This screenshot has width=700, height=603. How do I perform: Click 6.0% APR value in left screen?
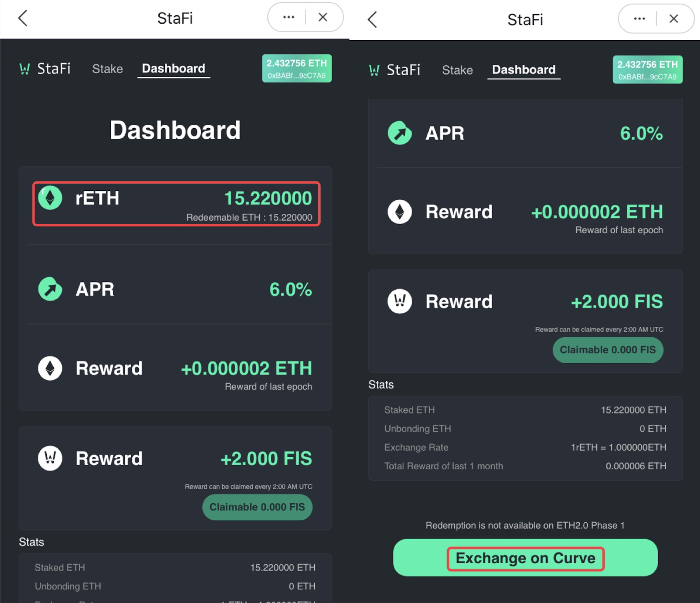(290, 289)
